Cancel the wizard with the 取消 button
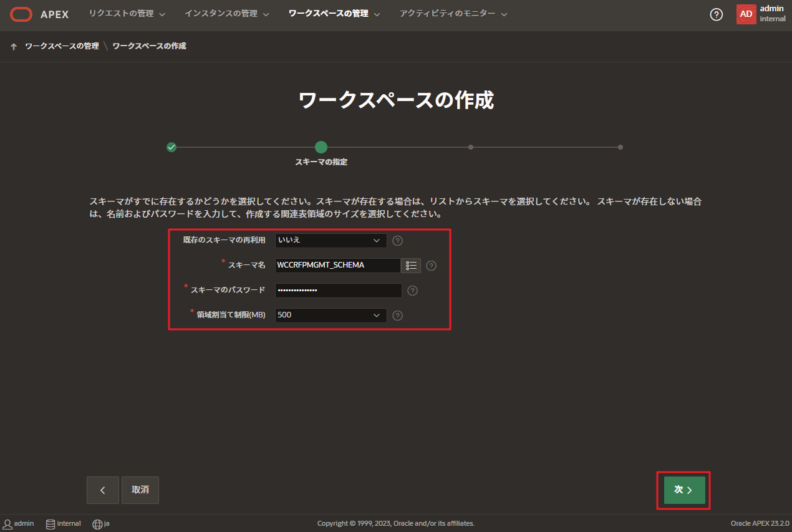 (140, 490)
